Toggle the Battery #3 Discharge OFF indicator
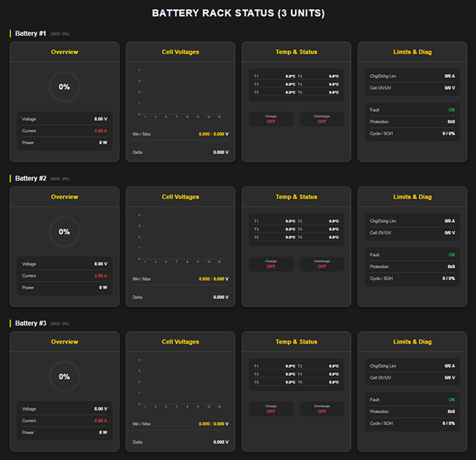The width and height of the screenshot is (476, 460). click(x=321, y=408)
